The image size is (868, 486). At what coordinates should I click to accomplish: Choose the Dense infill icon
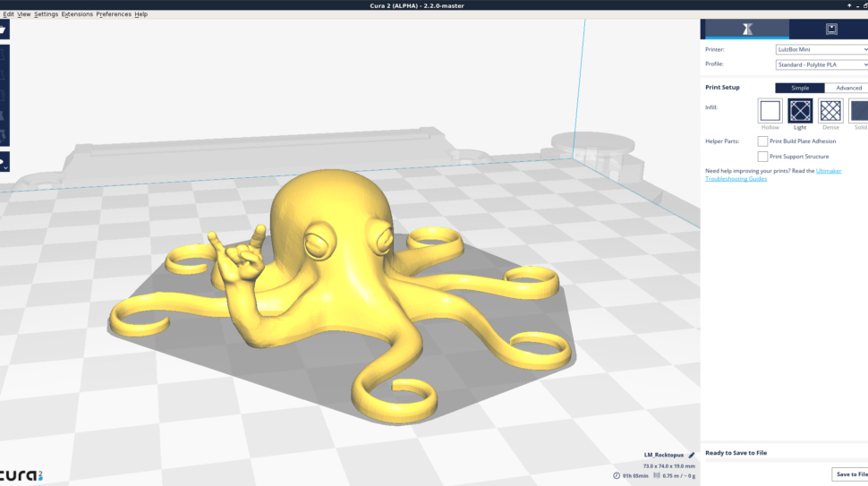tap(830, 111)
